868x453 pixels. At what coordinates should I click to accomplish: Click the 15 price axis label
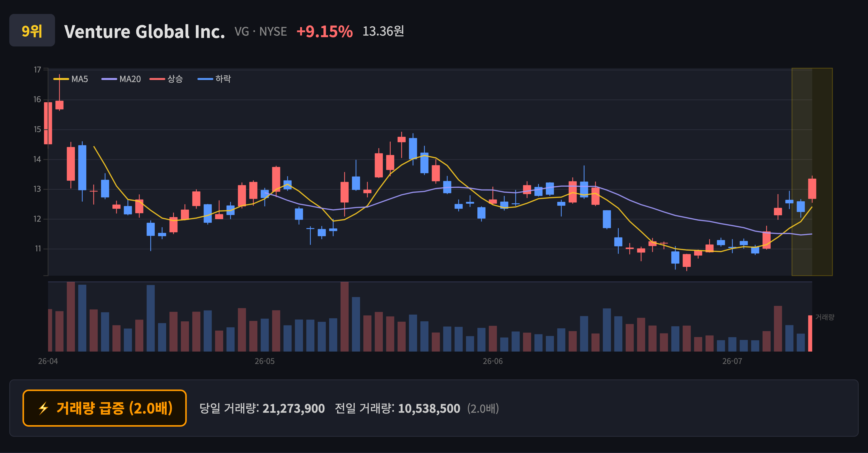pos(37,130)
